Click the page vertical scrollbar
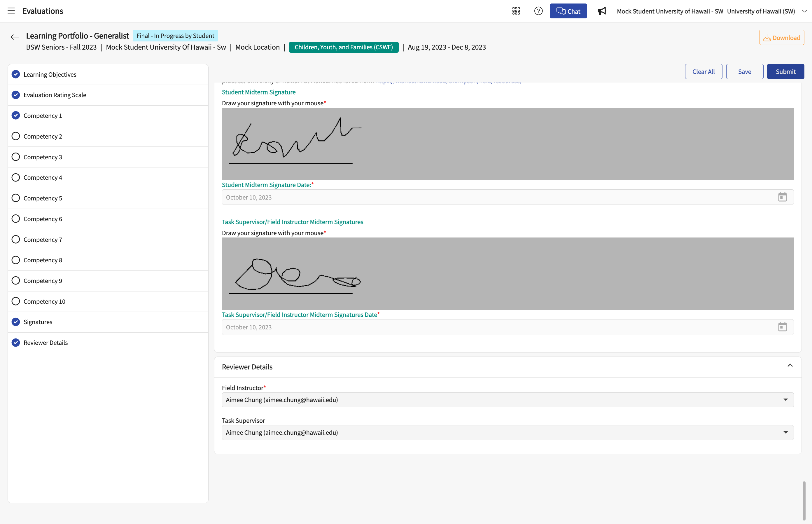This screenshot has width=812, height=524. [804, 501]
